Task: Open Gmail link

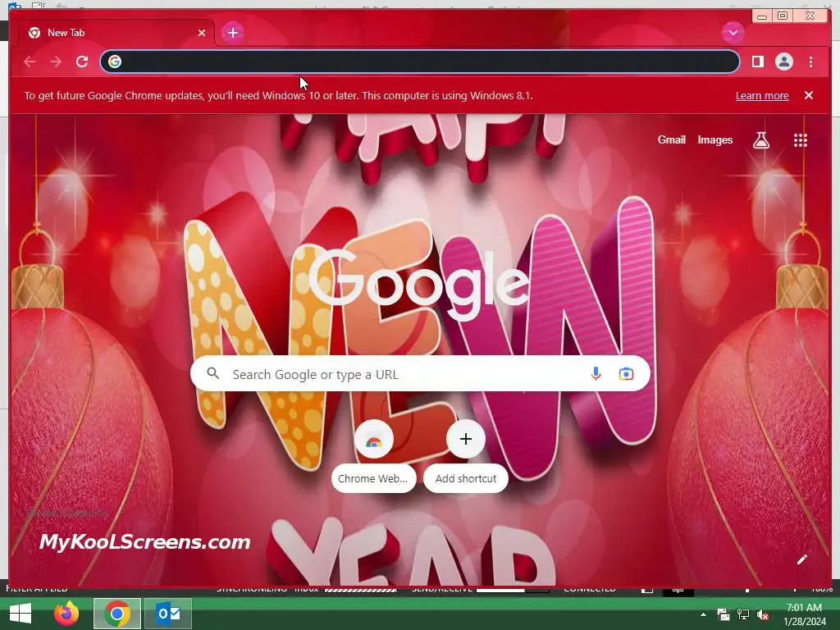Action: click(x=671, y=139)
